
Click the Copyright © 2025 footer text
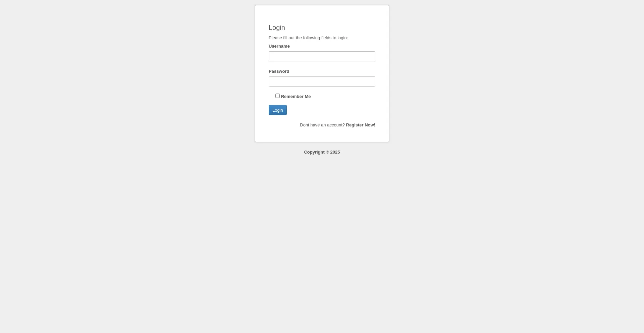click(x=322, y=152)
